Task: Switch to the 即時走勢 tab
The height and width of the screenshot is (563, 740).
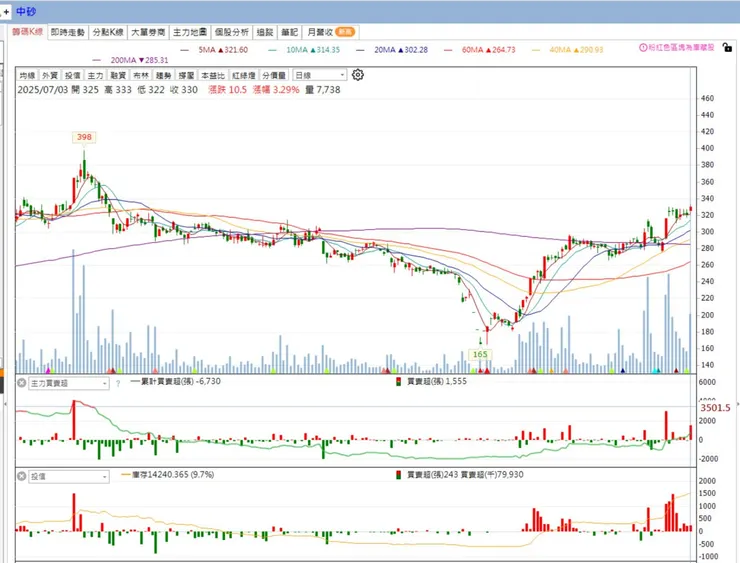Action: pyautogui.click(x=68, y=32)
